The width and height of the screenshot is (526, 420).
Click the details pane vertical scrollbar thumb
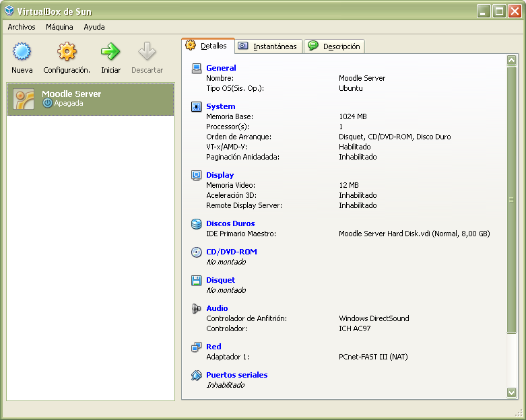point(511,200)
